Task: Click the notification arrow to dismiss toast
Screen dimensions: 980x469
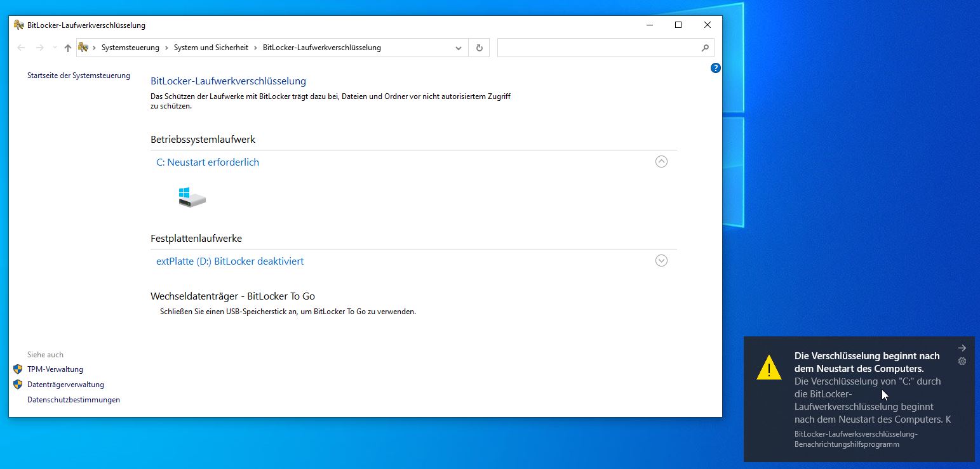Action: 962,348
